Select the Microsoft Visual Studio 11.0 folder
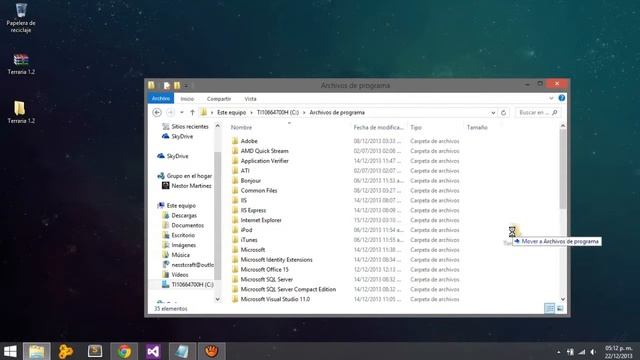The height and width of the screenshot is (360, 640). coord(271,299)
